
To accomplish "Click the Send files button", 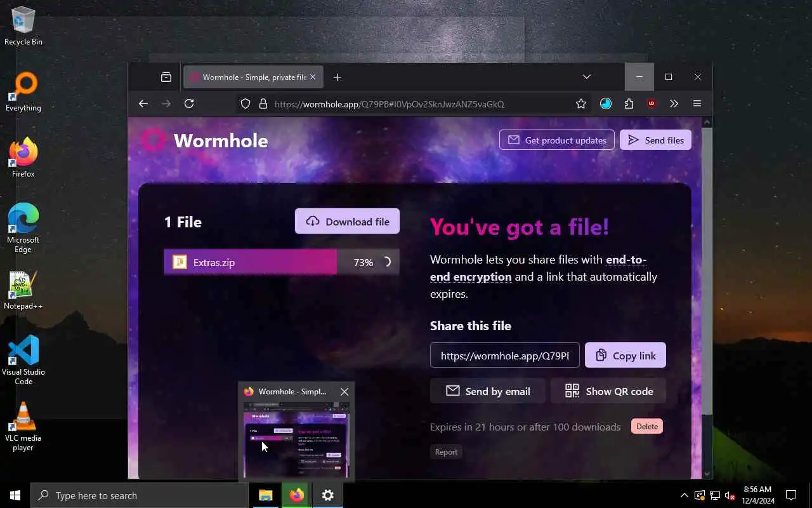I will (655, 140).
